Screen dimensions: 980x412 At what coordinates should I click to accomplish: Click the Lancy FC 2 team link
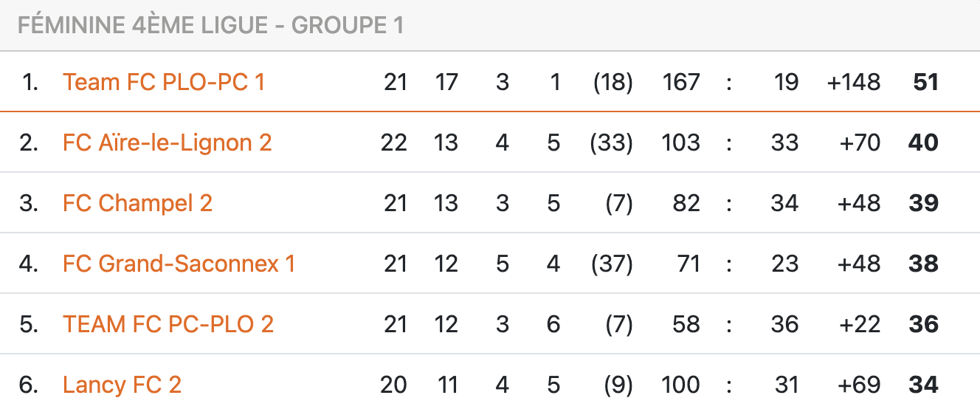coord(122,385)
